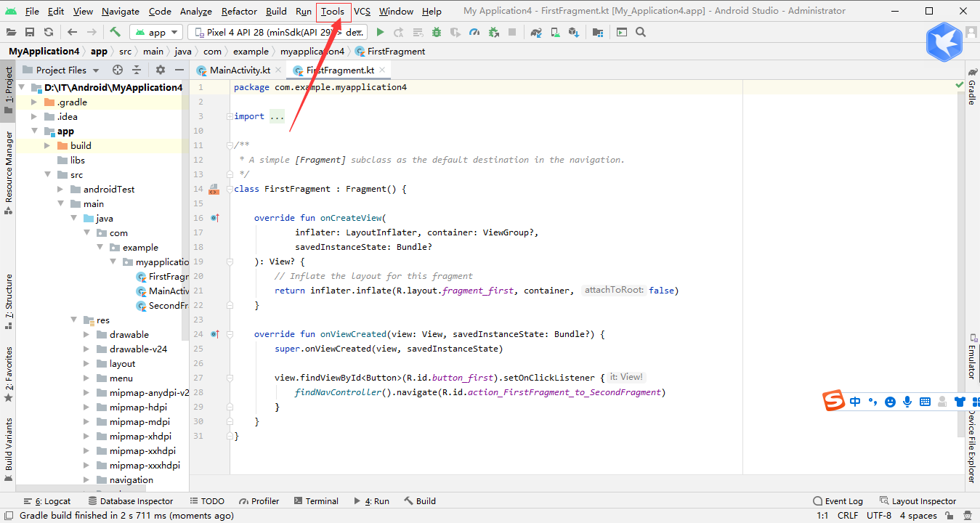Toggle the Emulator panel on right edge
The width and height of the screenshot is (980, 523).
[971, 357]
